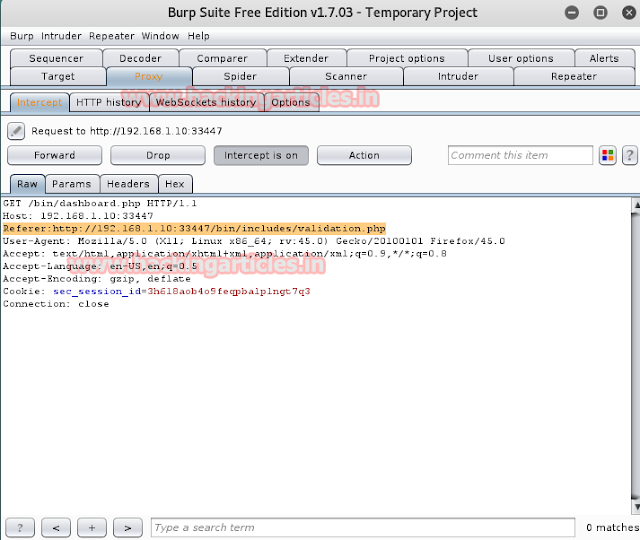Click the search term input field

[363, 528]
